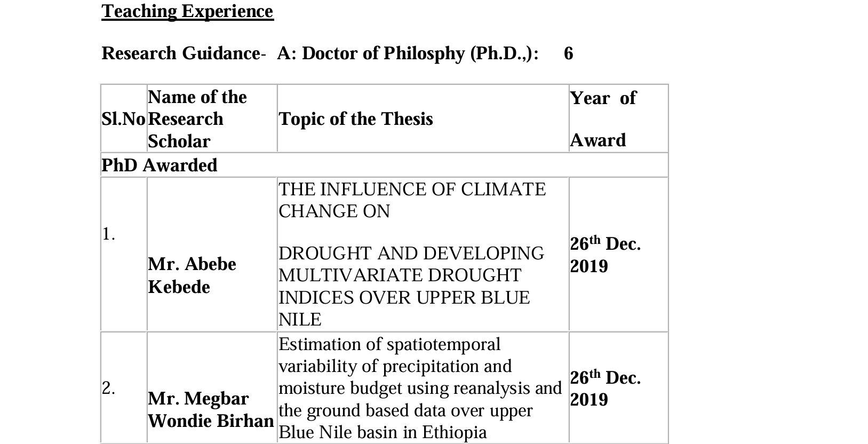868x444 pixels.
Task: Click the 'Sl.No' column header
Action: [123, 119]
